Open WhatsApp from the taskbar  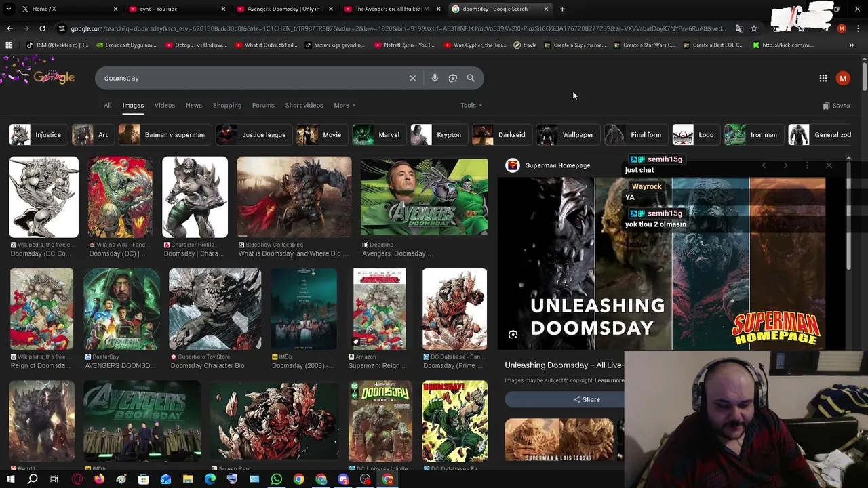(x=276, y=479)
